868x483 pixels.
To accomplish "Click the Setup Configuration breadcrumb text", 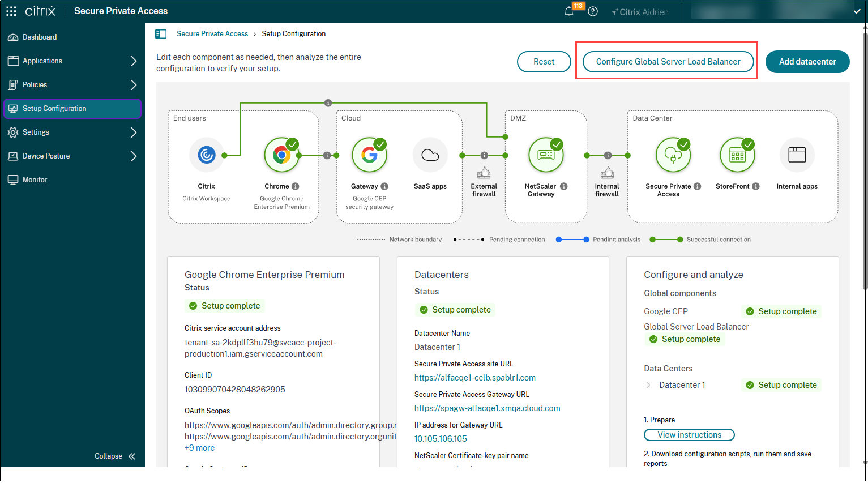I will pos(294,34).
